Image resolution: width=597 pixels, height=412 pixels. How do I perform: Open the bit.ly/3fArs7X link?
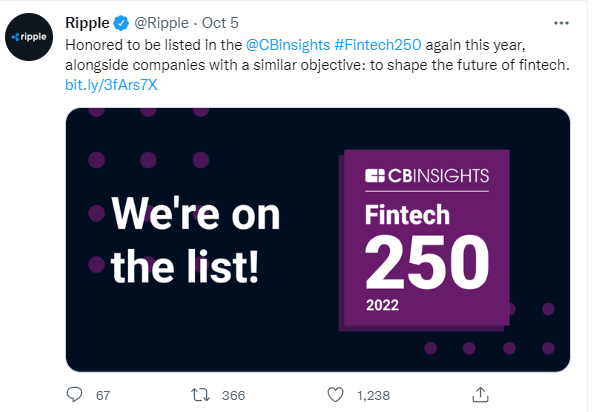click(x=111, y=85)
